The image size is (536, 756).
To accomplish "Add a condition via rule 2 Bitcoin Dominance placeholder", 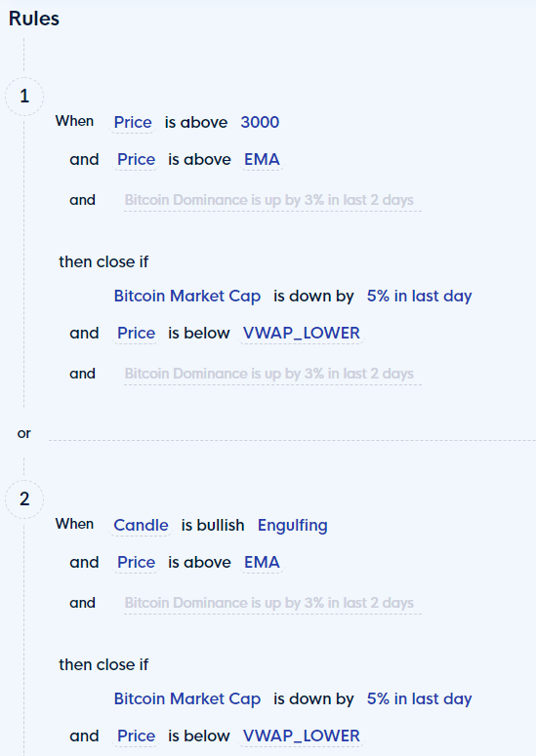I will click(269, 603).
